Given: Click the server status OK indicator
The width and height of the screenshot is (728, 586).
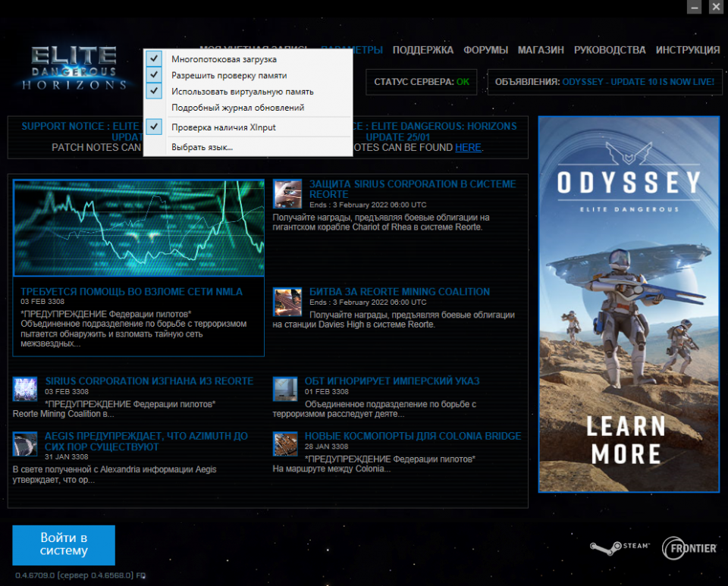Looking at the screenshot, I should point(463,82).
